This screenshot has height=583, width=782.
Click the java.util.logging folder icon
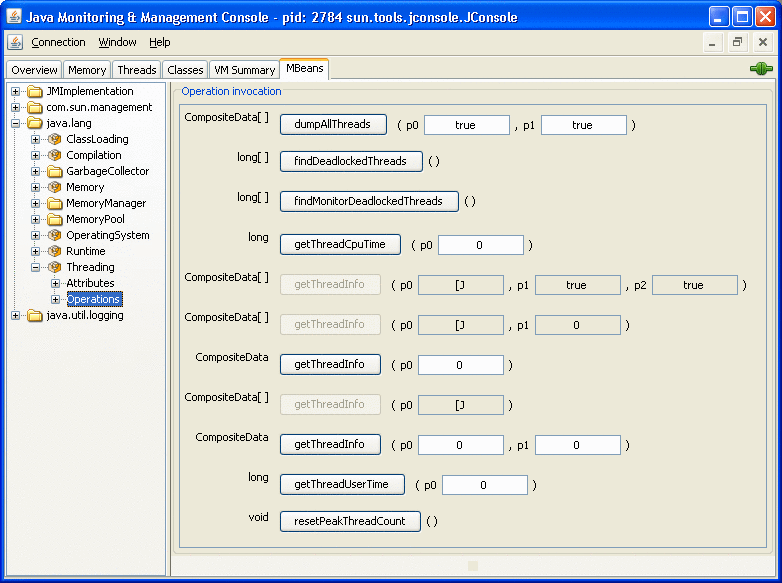(x=35, y=315)
